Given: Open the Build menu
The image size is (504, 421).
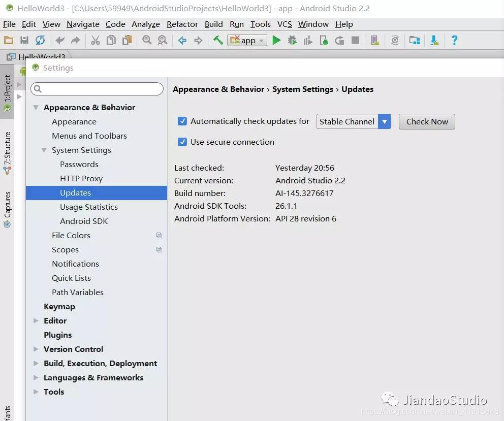Looking at the screenshot, I should (x=214, y=24).
